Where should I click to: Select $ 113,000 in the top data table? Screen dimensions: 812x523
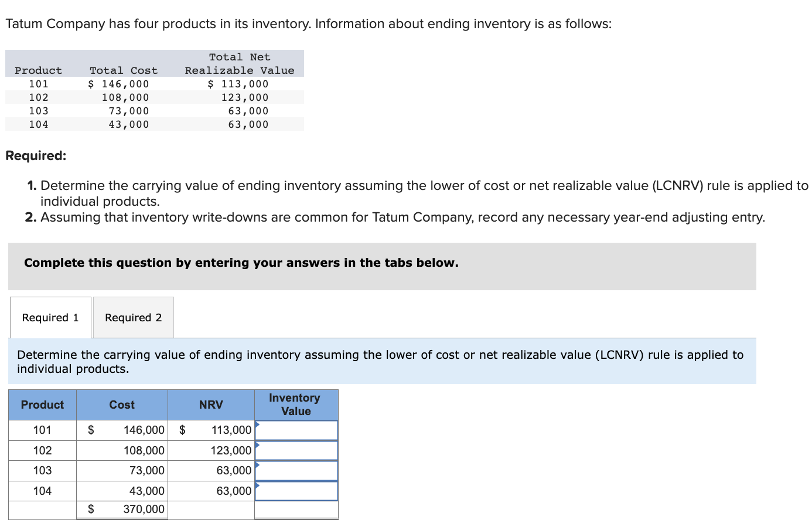[238, 84]
